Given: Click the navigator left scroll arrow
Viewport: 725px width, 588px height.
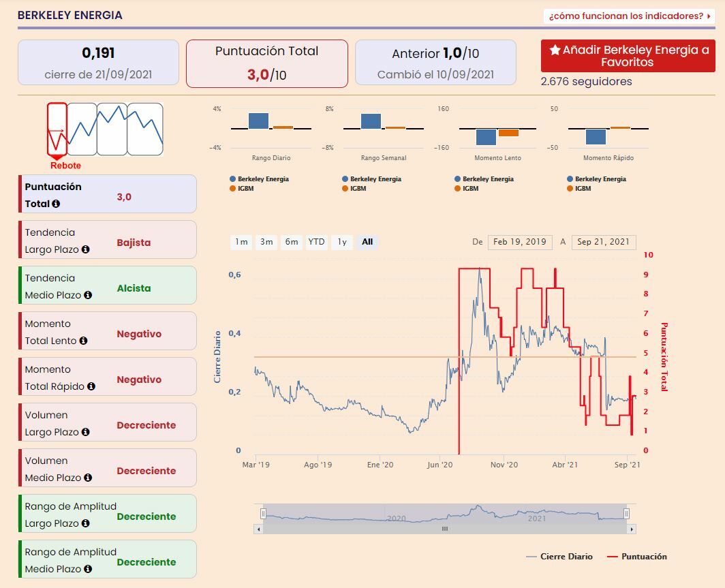Looking at the screenshot, I should 258,529.
